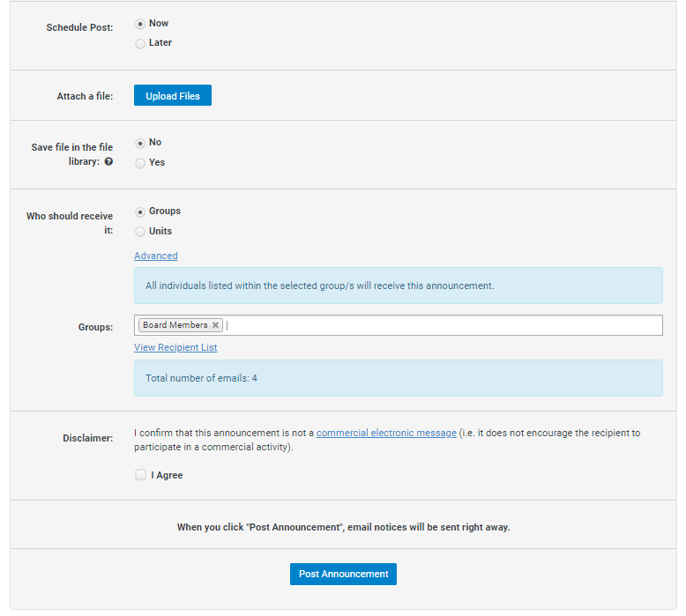Remove the Board Members group tag
This screenshot has width=686, height=616.
click(x=215, y=325)
